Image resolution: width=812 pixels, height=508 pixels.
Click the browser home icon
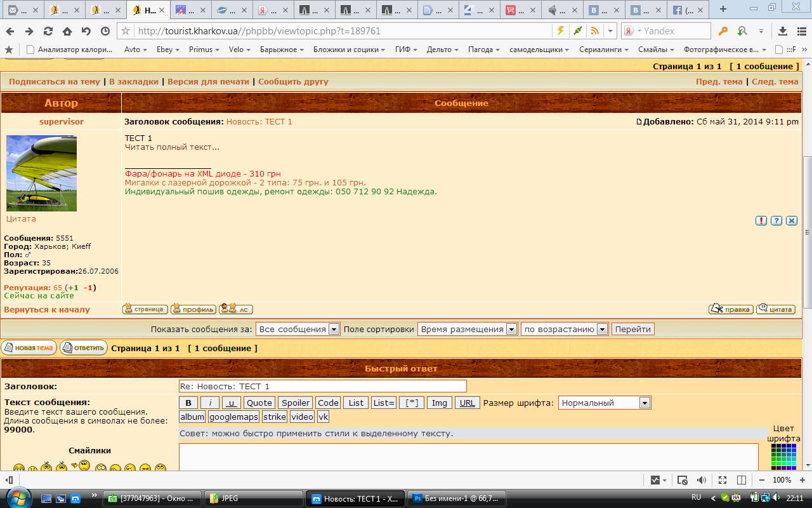[67, 31]
